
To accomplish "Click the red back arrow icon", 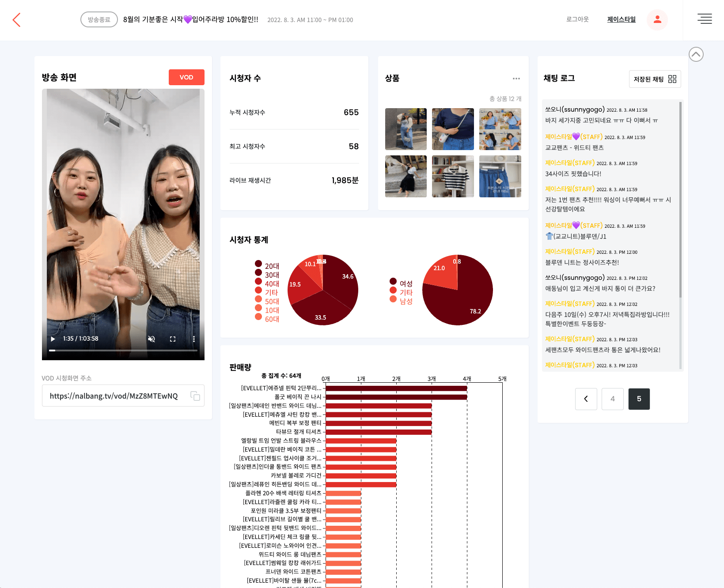I will pyautogui.click(x=17, y=20).
